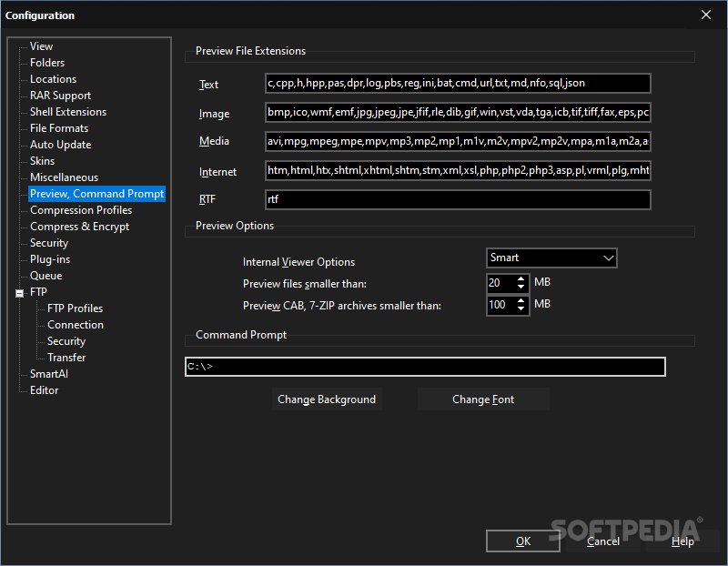Edit the Media extensions field
This screenshot has width=728, height=566.
[458, 142]
